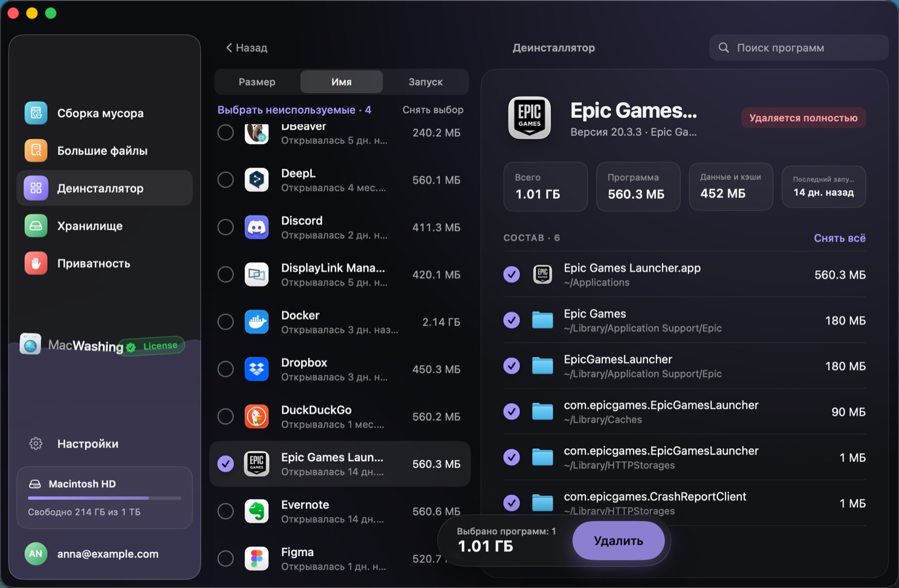Uncheck the Epic Games Launcher list checkbox
The image size is (899, 588).
pos(225,464)
